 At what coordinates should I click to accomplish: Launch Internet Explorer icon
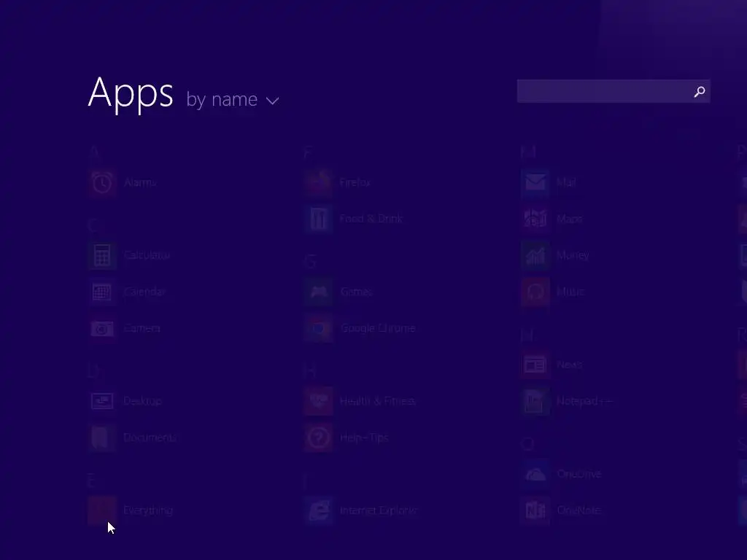coord(318,510)
